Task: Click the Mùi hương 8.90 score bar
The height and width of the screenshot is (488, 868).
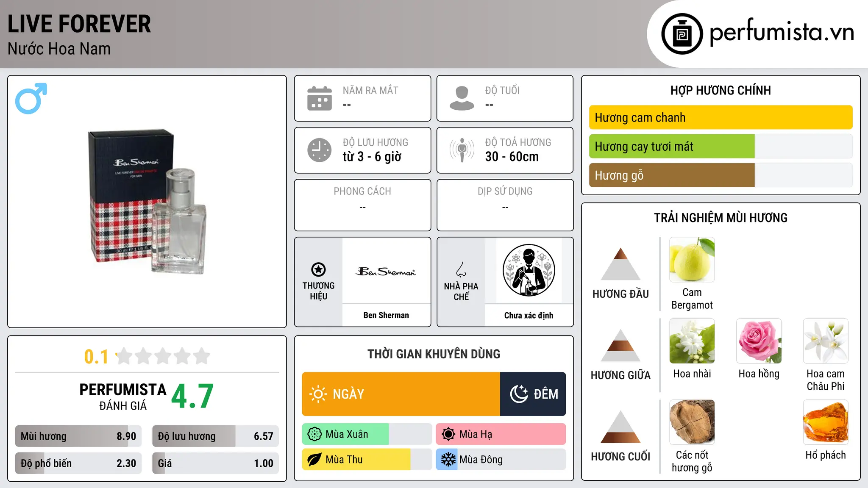Action: tap(78, 436)
